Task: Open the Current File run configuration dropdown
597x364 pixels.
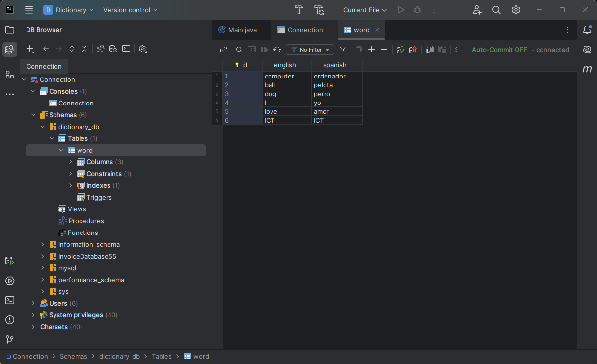Action: coord(365,10)
